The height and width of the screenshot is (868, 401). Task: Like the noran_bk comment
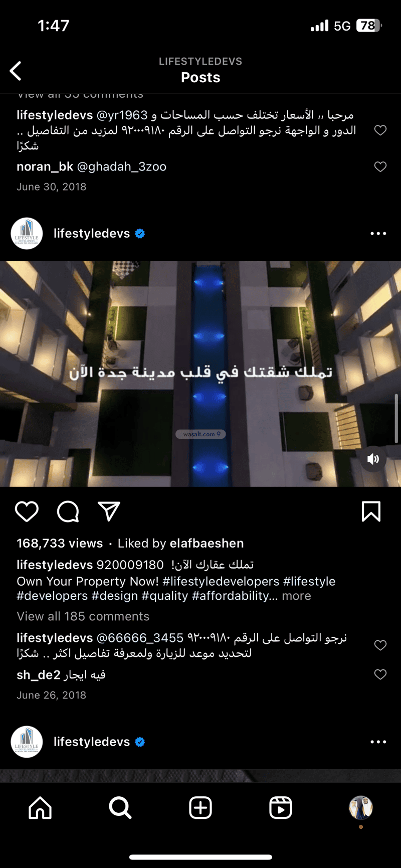[380, 166]
